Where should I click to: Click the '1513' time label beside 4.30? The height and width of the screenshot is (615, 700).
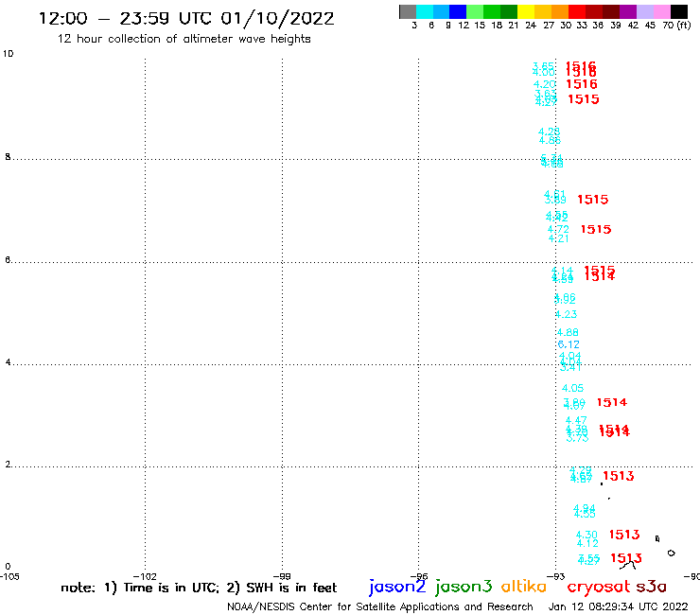coord(624,535)
